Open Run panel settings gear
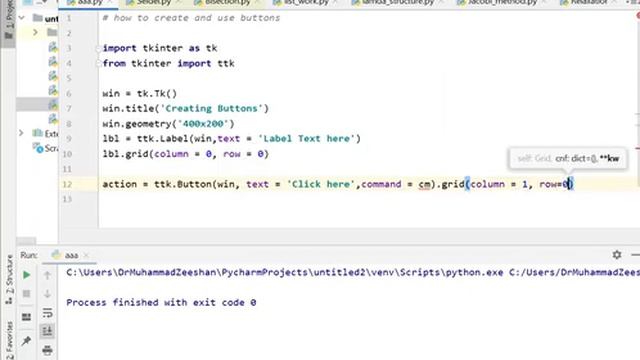The image size is (640, 360). [x=617, y=255]
